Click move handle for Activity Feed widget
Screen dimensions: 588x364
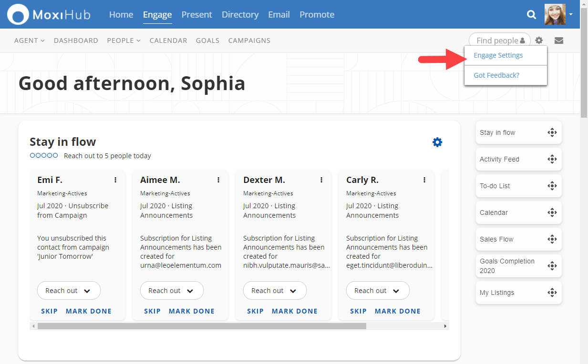point(552,159)
